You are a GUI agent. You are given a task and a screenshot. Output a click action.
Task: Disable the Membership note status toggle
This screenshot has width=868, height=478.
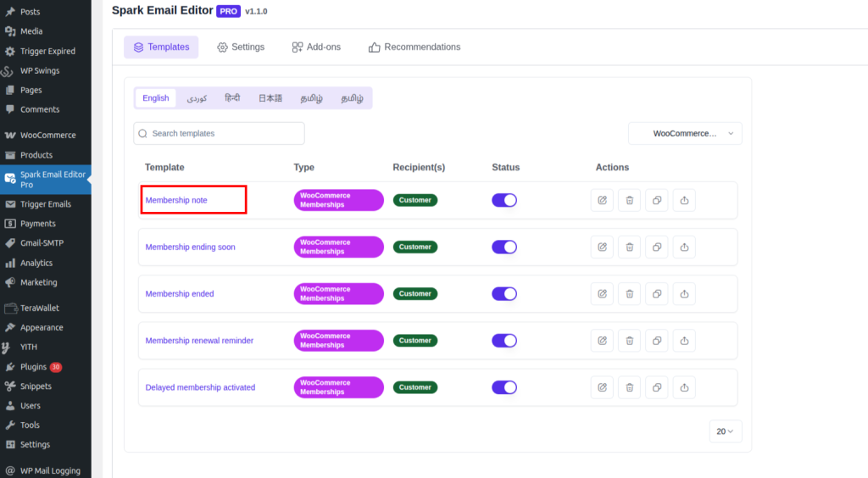pyautogui.click(x=504, y=201)
